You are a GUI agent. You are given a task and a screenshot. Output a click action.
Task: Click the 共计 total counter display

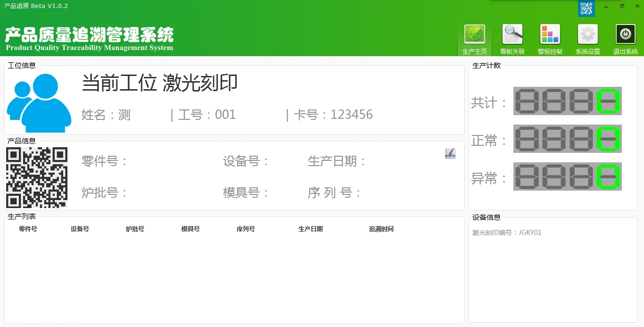click(567, 101)
